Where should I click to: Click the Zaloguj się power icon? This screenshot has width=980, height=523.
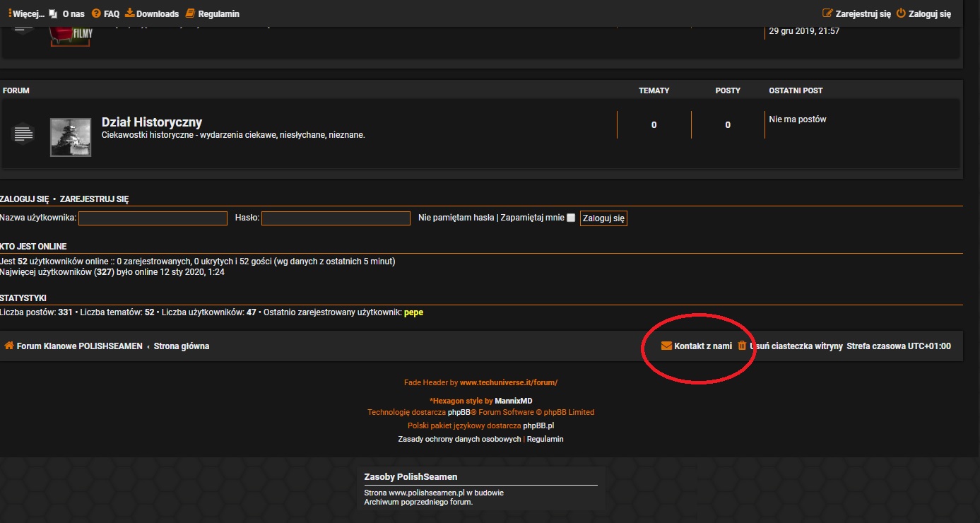[x=901, y=13]
